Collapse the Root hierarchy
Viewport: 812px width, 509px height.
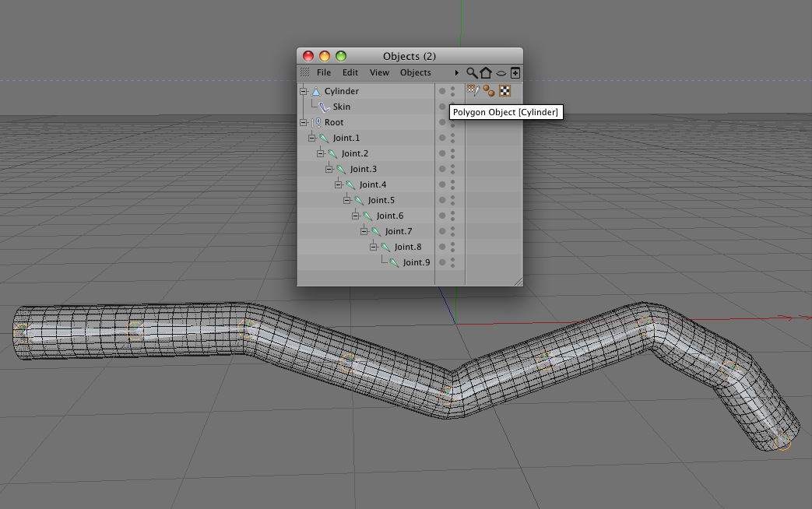(304, 122)
